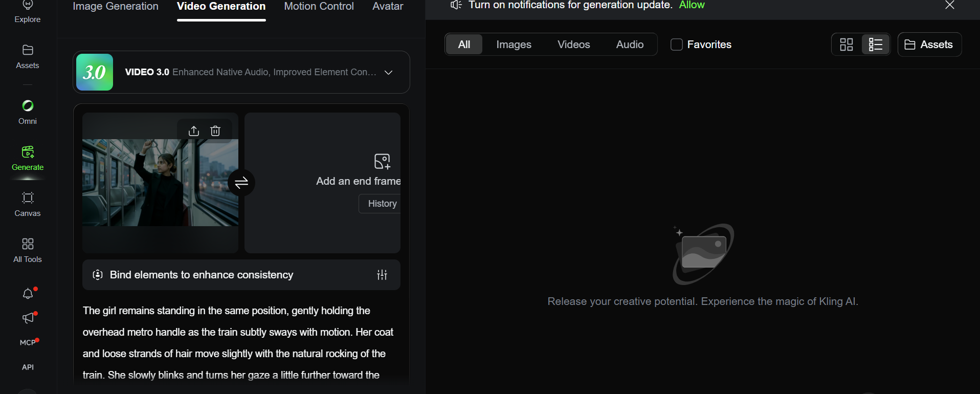Click the upload icon above start frame

click(x=193, y=131)
